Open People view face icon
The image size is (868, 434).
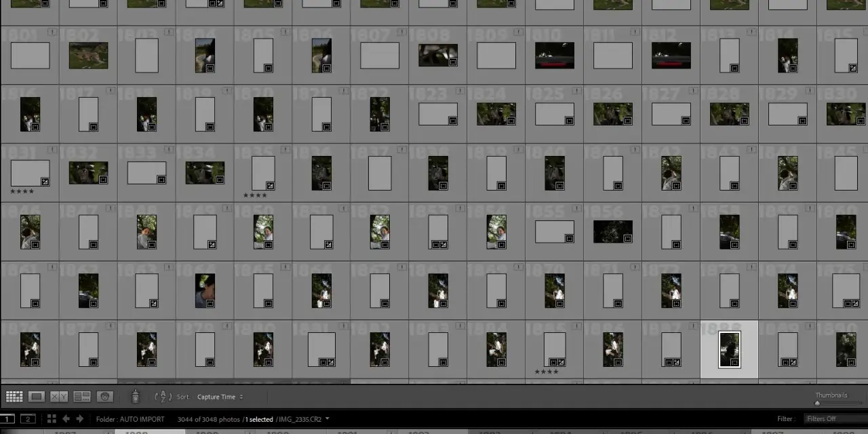pyautogui.click(x=104, y=397)
